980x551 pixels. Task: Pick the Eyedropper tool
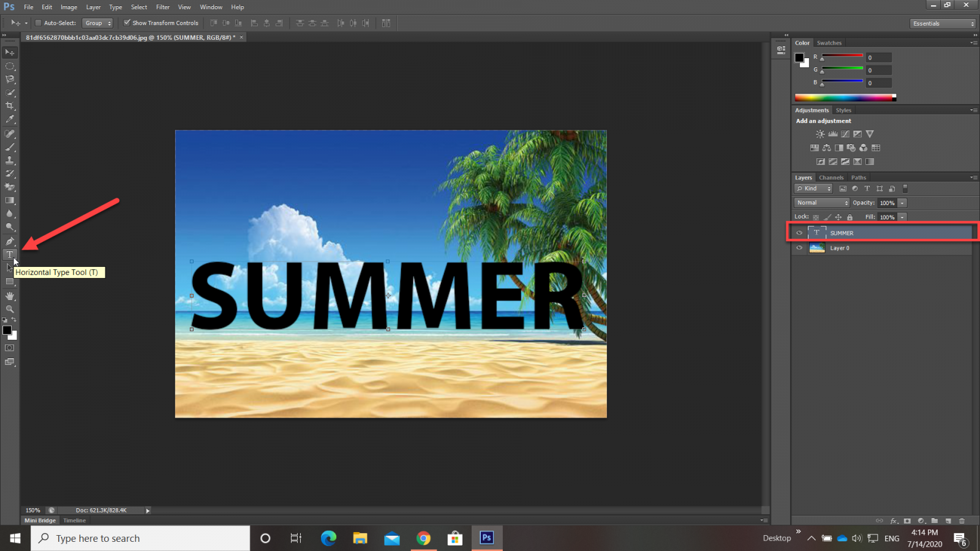10,119
